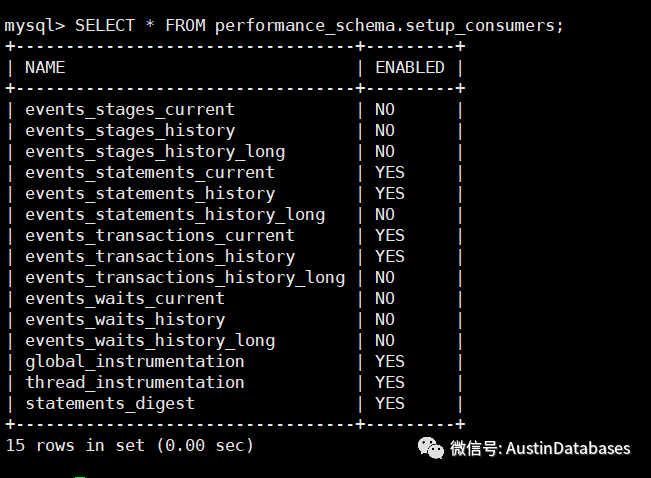Select the events_transactions_history_long entry
The image size is (651, 478).
pyautogui.click(x=185, y=277)
